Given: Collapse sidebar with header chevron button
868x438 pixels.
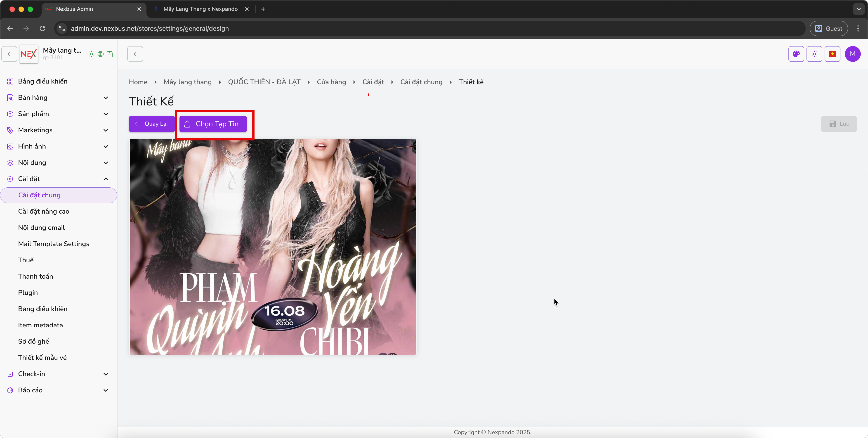Looking at the screenshot, I should [135, 54].
